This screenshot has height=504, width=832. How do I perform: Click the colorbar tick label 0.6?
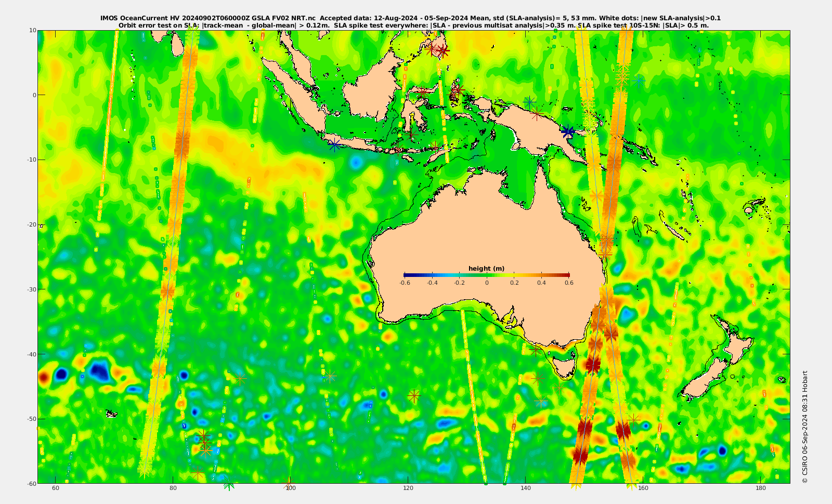point(569,283)
